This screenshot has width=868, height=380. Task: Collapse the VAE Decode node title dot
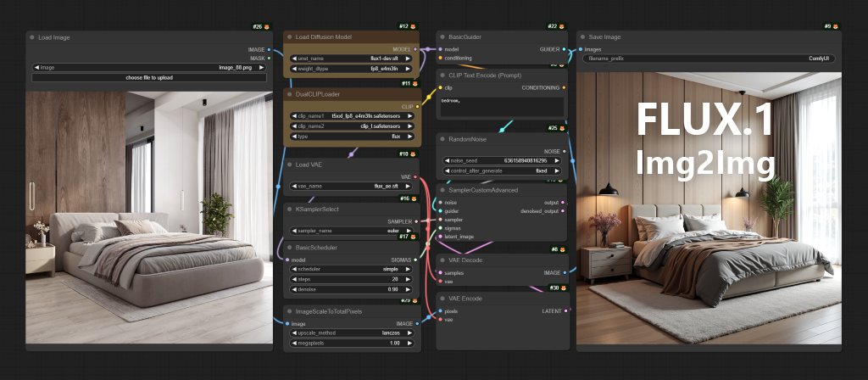442,260
